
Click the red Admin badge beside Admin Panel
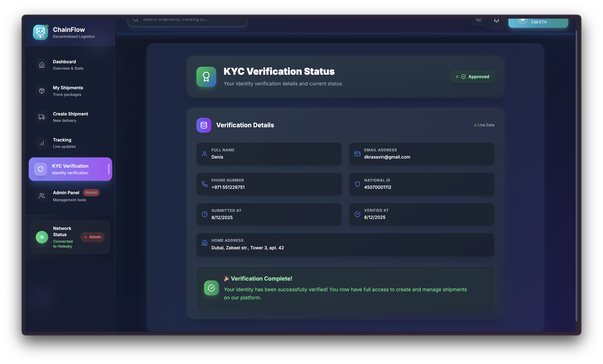point(91,193)
